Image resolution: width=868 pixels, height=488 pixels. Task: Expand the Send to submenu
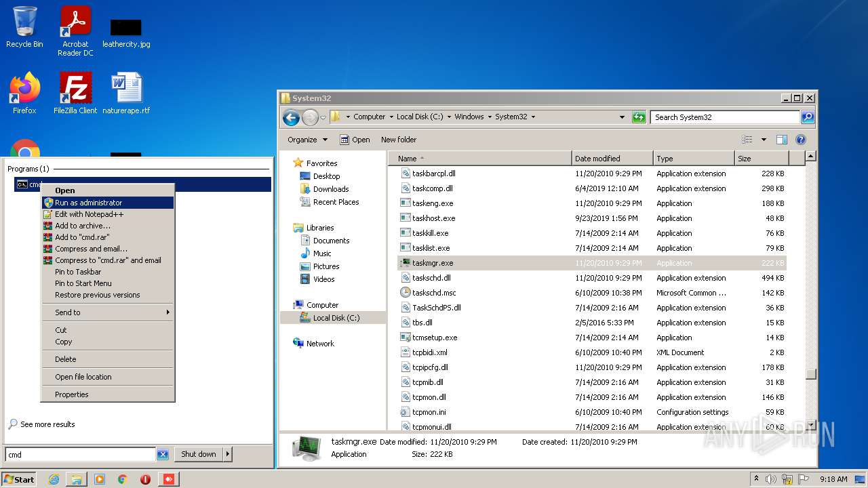[x=107, y=312]
